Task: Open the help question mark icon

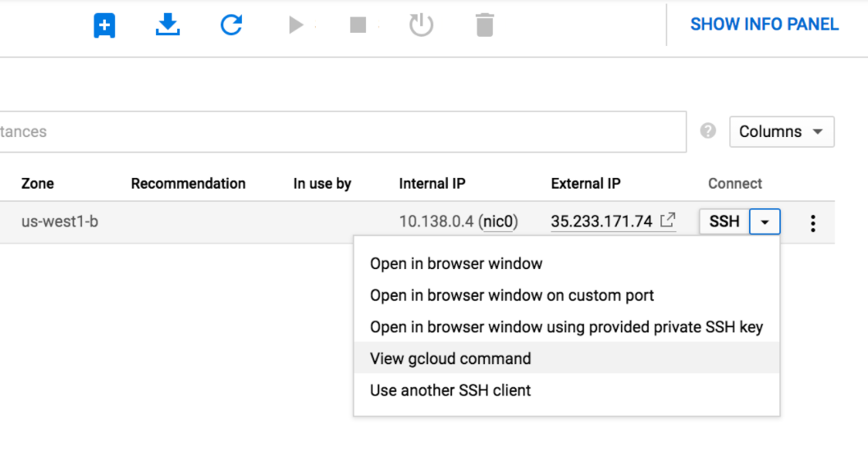Action: click(709, 131)
